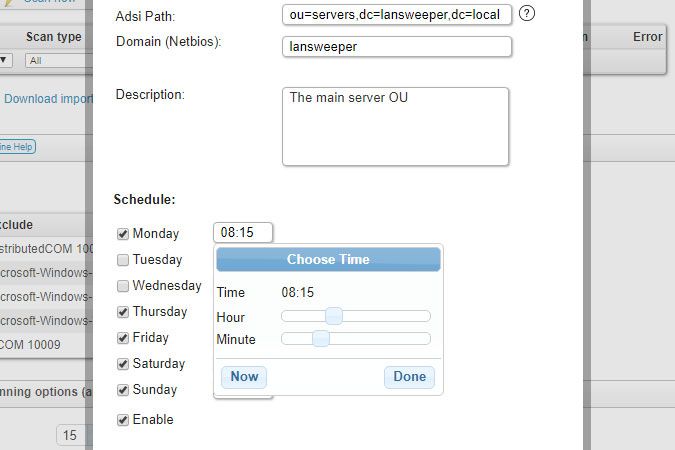Untick the Sunday checkbox

tap(123, 390)
